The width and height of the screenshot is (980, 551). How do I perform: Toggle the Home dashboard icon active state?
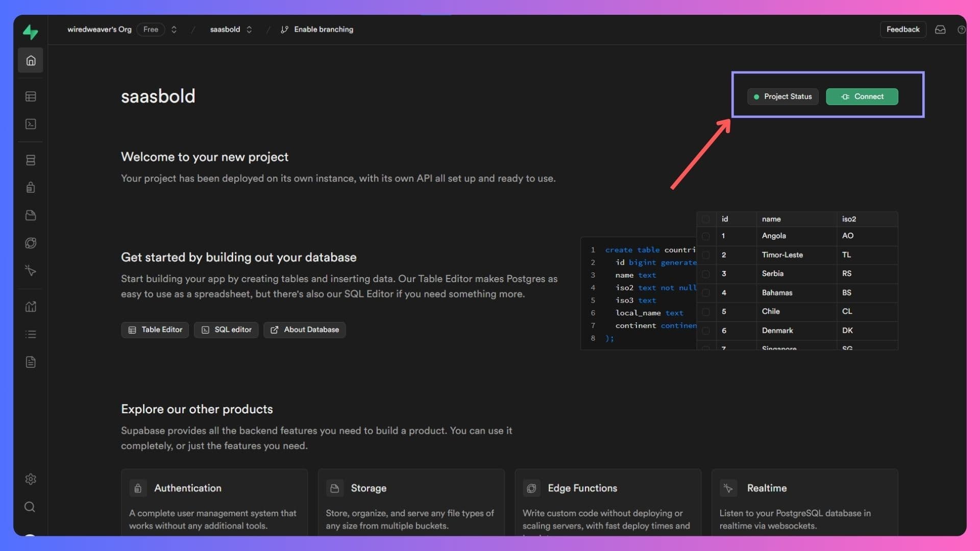tap(30, 60)
